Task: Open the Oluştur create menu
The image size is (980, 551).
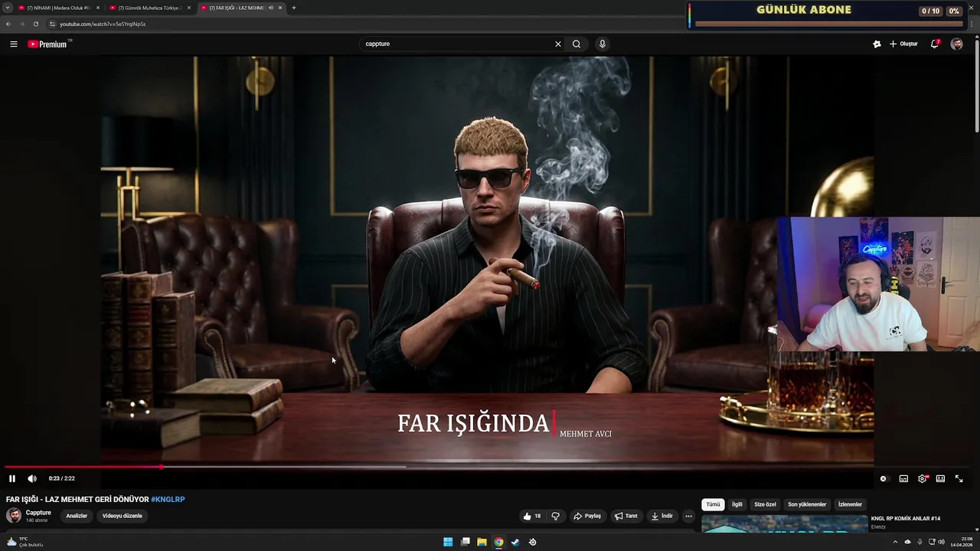Action: (x=903, y=44)
